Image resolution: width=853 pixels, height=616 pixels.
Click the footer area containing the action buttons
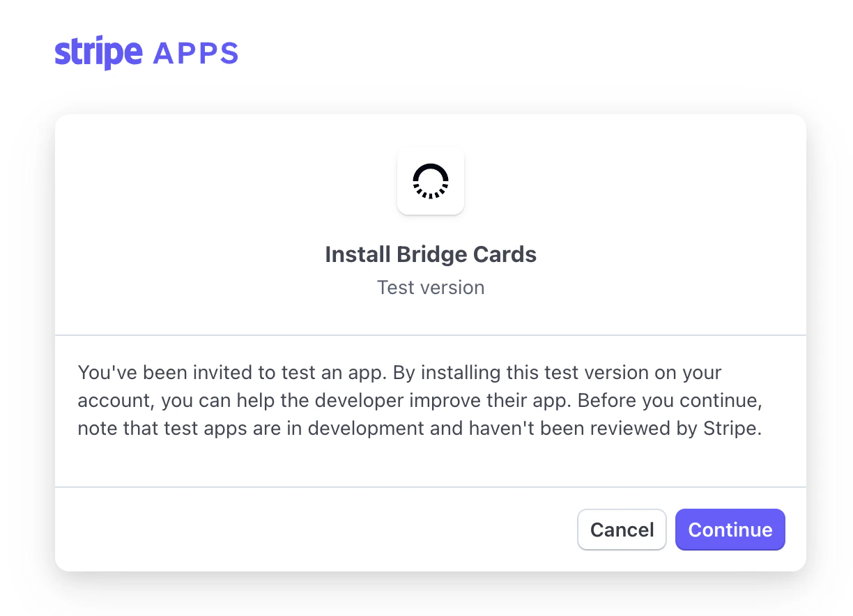430,530
